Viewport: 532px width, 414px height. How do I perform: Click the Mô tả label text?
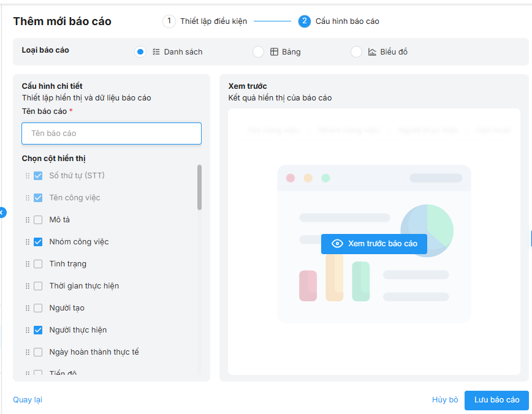point(59,220)
